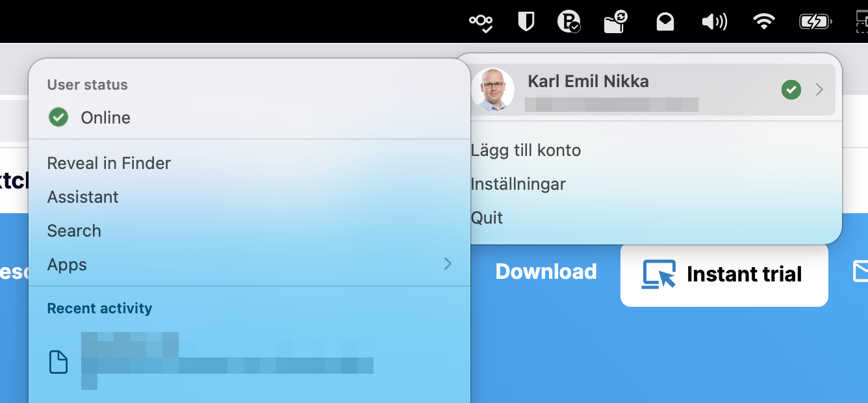Expand the Apps submenu chevron
Image resolution: width=868 pixels, height=403 pixels.
(x=448, y=263)
